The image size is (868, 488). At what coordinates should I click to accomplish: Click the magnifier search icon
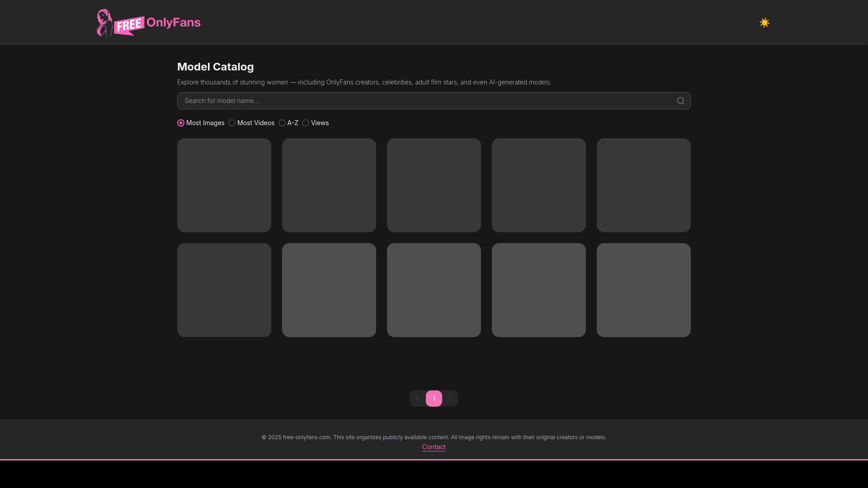pos(680,101)
